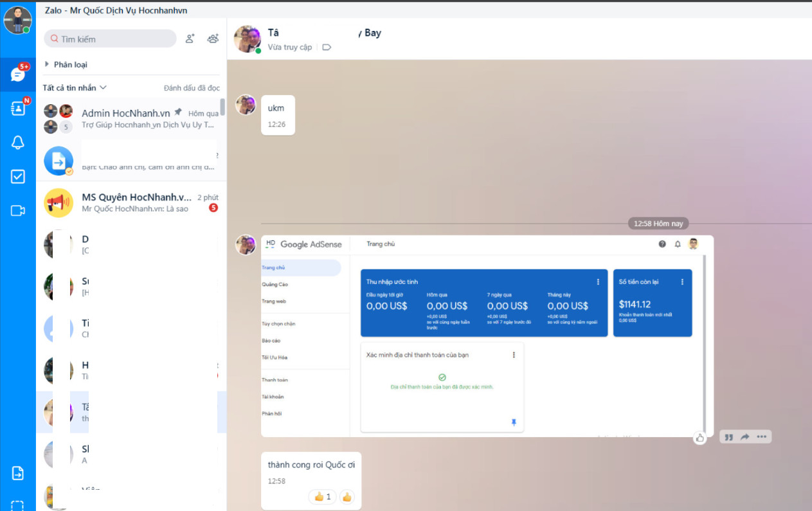Open the Google AdSense screenshot image
This screenshot has height=511, width=812.
click(x=487, y=336)
